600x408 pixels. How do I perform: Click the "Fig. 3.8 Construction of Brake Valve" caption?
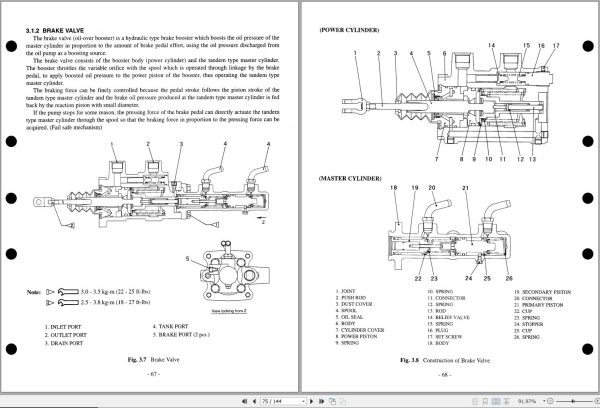pyautogui.click(x=445, y=361)
